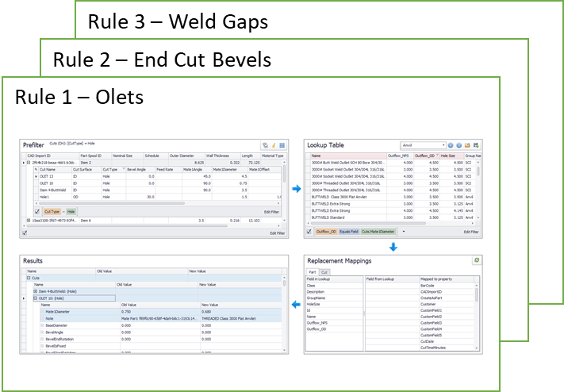564x392 pixels.
Task: Click the open folder icon in Lookup Table
Action: click(467, 145)
